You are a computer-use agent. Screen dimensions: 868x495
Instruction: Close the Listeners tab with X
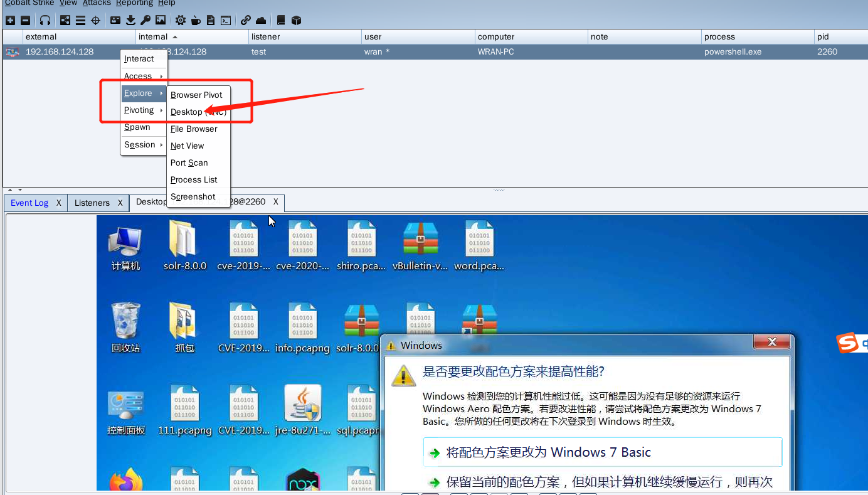120,203
